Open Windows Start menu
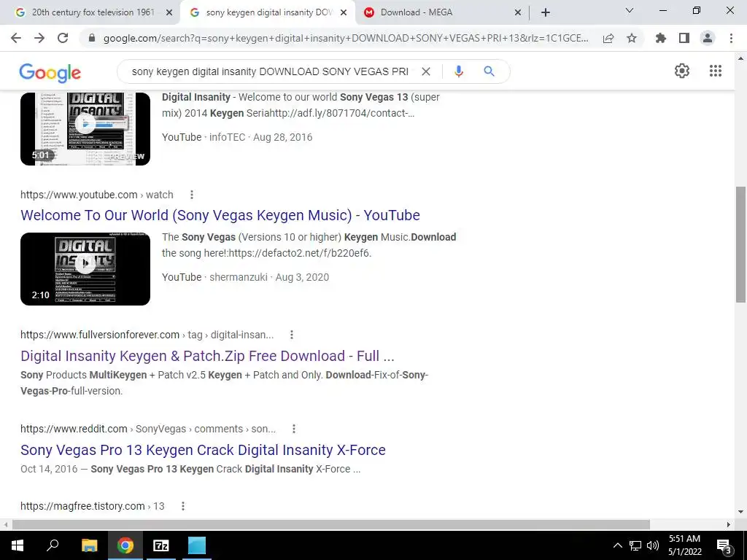This screenshot has height=560, width=747. click(18, 545)
